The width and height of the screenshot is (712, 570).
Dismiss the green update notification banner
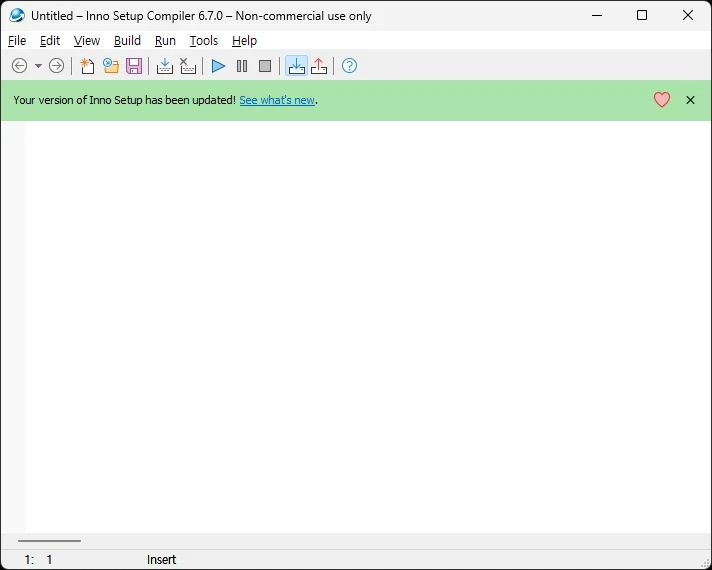click(x=690, y=100)
